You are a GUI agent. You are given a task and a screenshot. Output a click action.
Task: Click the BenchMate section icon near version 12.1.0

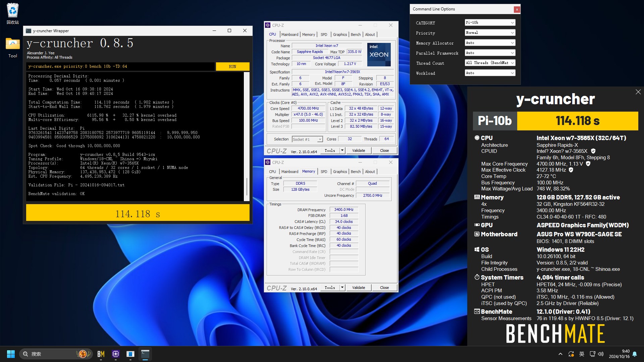click(x=477, y=311)
